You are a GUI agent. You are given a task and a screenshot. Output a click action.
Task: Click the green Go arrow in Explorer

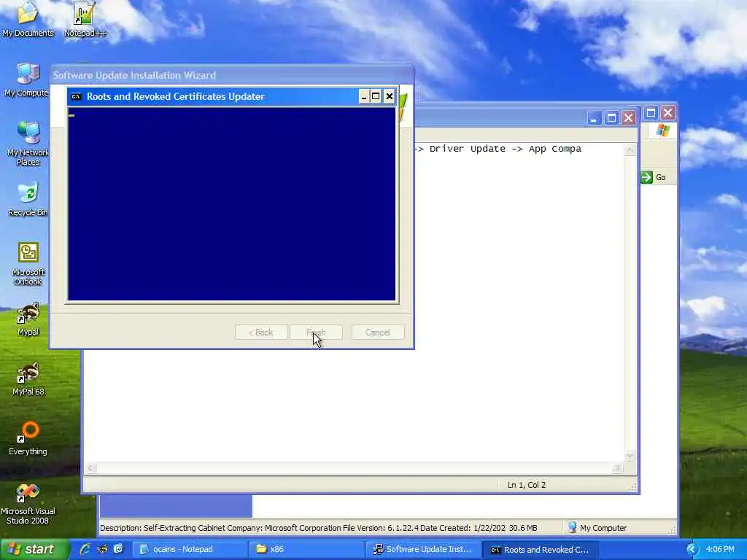[646, 177]
